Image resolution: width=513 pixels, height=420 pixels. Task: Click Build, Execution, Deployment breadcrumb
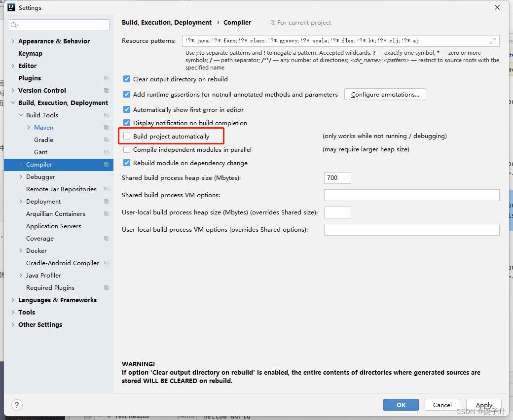[167, 23]
